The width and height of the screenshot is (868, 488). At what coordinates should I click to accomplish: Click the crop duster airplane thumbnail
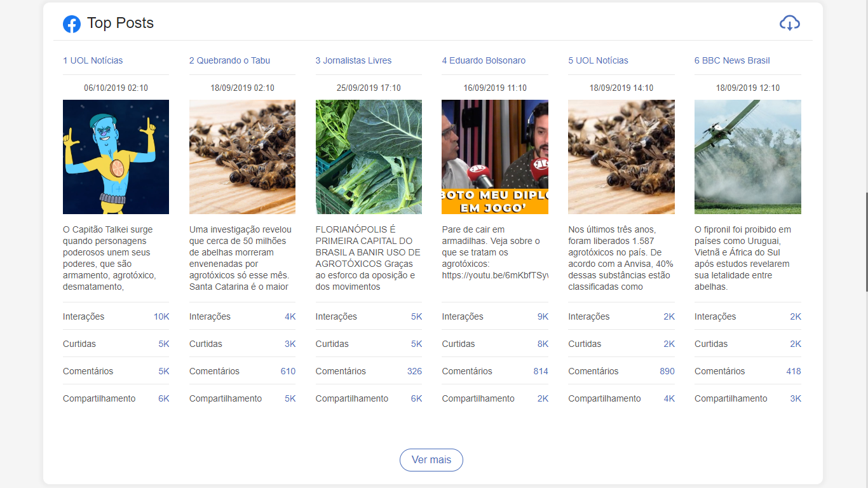coord(747,157)
